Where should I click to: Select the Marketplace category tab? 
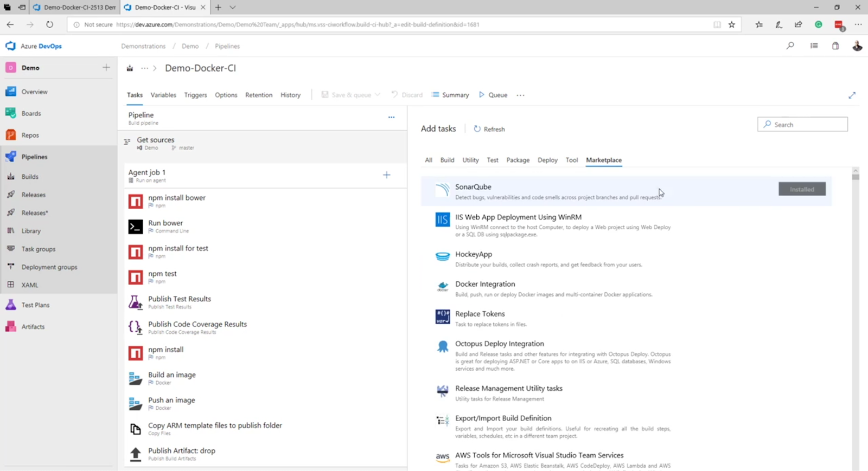[604, 160]
